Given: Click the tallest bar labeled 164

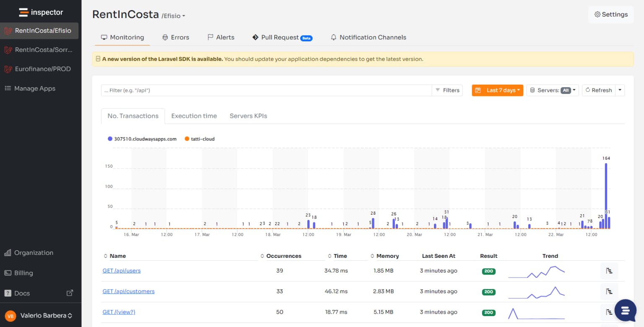Looking at the screenshot, I should (606, 196).
